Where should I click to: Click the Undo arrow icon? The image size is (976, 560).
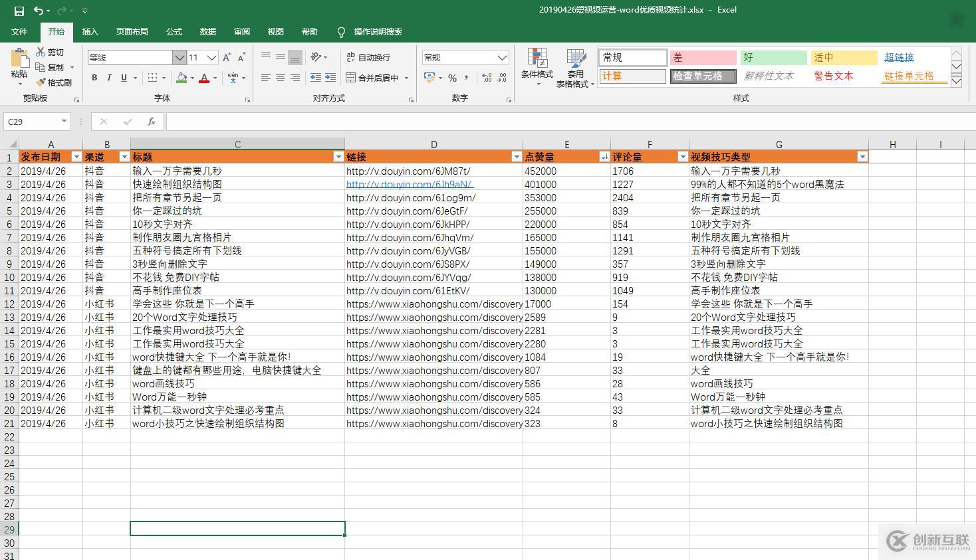pyautogui.click(x=39, y=11)
